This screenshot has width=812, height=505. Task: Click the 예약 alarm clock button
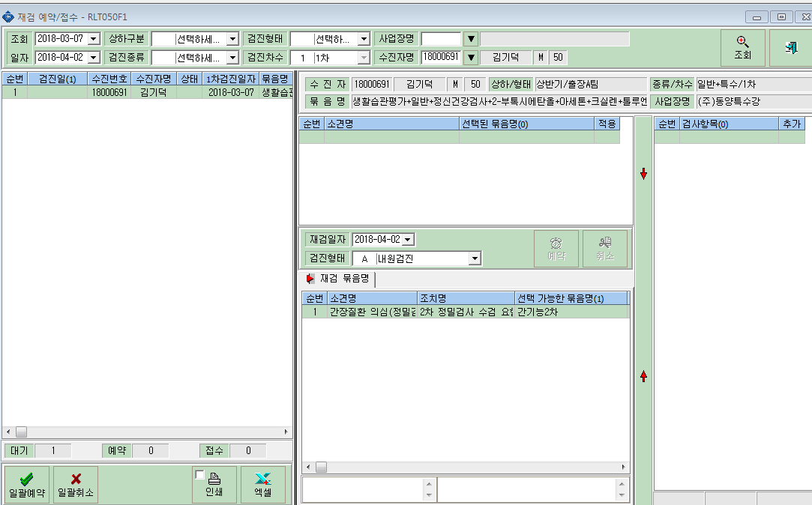pos(556,248)
